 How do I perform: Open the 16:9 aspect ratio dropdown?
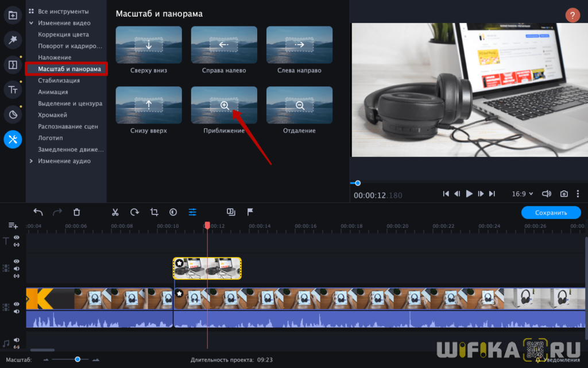point(522,194)
